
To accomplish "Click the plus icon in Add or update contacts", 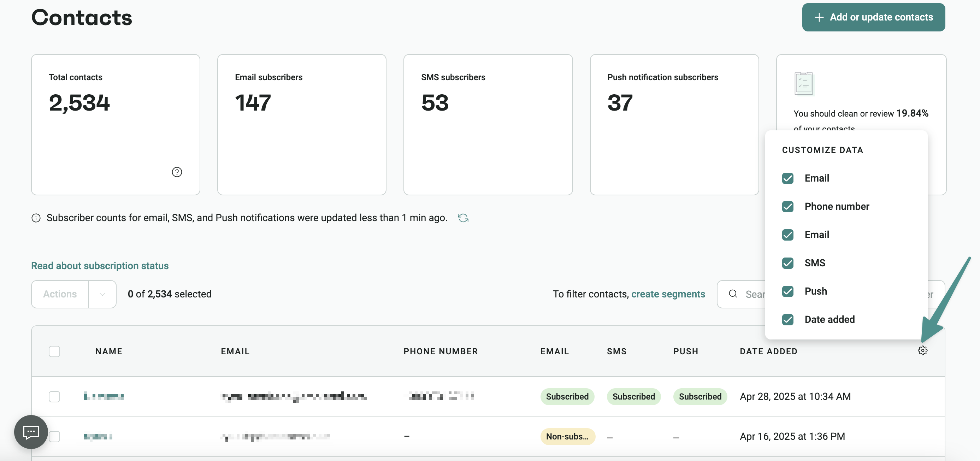I will coord(819,17).
